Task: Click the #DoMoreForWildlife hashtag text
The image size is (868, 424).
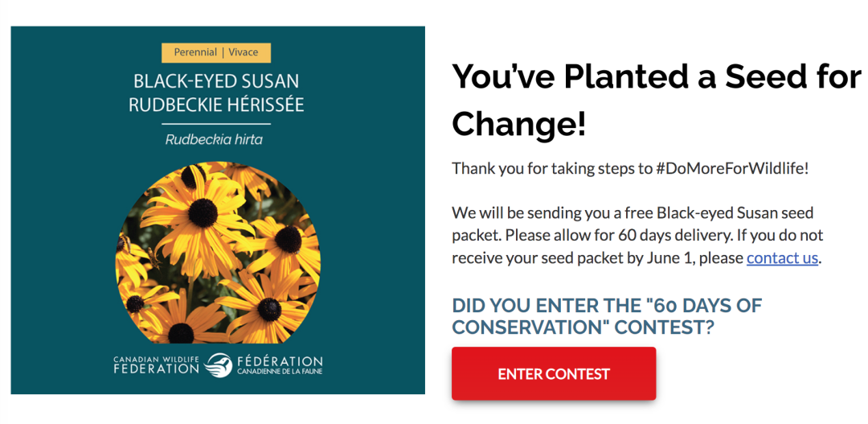Action: click(732, 168)
